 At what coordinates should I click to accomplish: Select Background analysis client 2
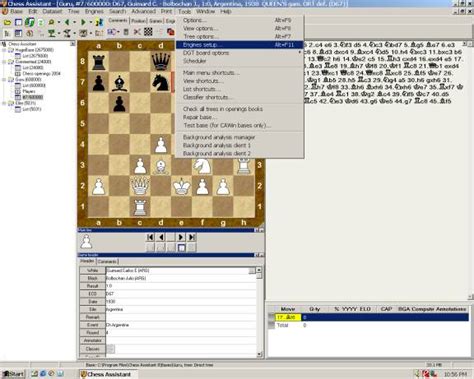239,153
